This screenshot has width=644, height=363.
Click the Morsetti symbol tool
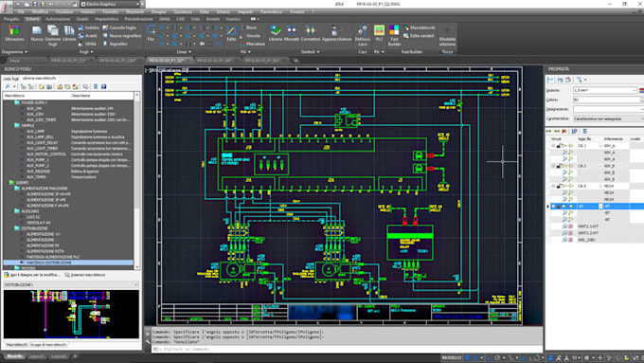pos(292,33)
